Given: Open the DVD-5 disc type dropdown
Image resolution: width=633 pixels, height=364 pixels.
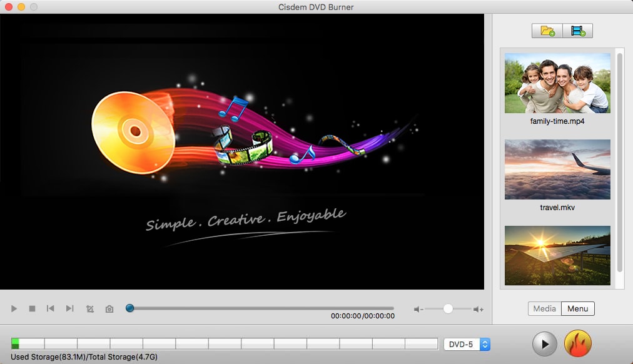Looking at the screenshot, I should [x=467, y=344].
